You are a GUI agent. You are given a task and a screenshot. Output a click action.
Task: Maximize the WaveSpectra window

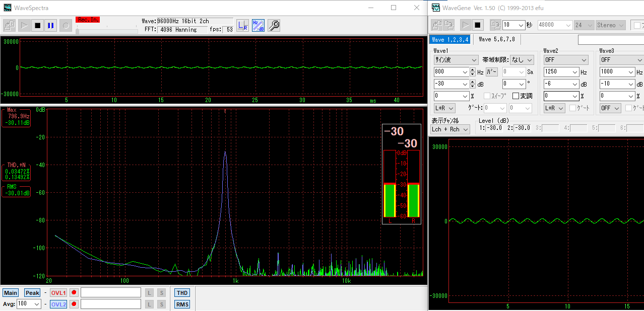(394, 8)
